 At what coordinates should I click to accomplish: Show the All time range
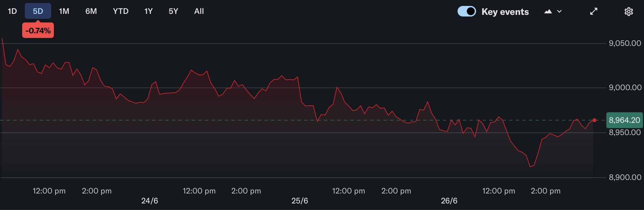pos(199,11)
